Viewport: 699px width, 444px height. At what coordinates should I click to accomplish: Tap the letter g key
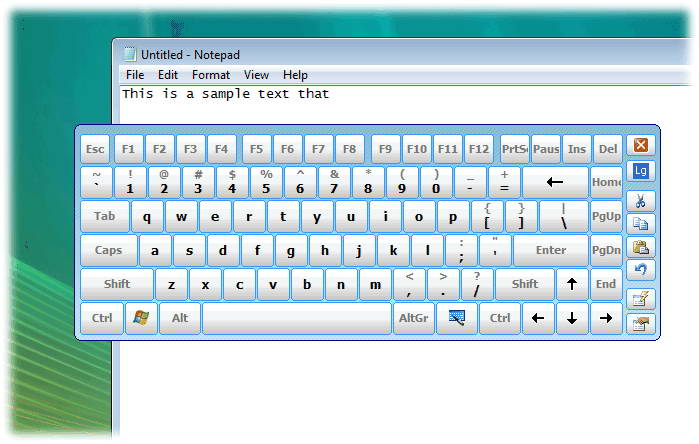point(291,250)
